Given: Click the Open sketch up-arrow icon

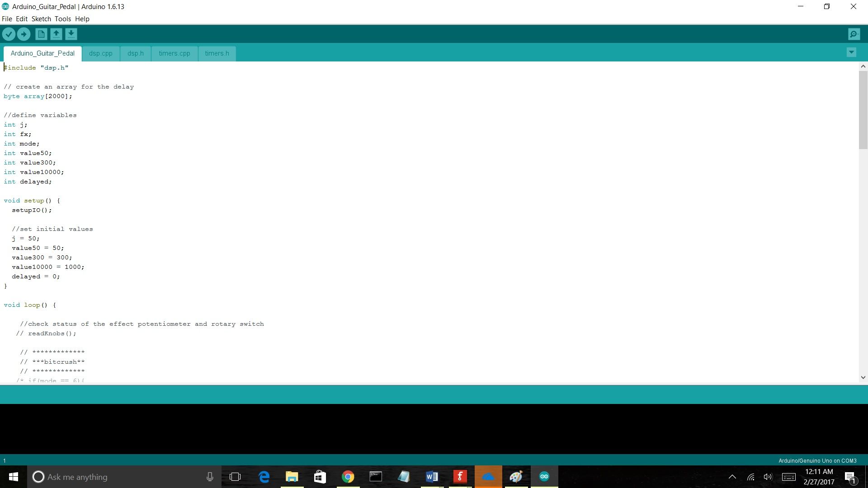Looking at the screenshot, I should pyautogui.click(x=56, y=34).
